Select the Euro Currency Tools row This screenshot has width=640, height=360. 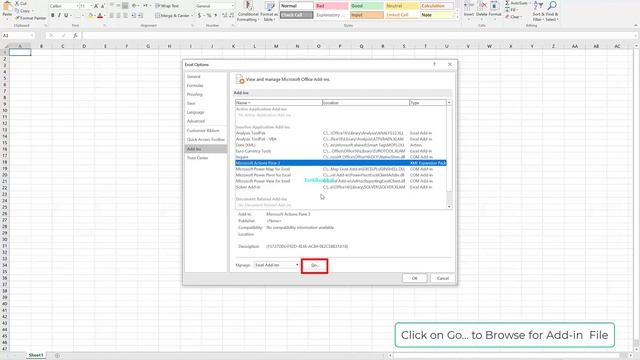341,151
